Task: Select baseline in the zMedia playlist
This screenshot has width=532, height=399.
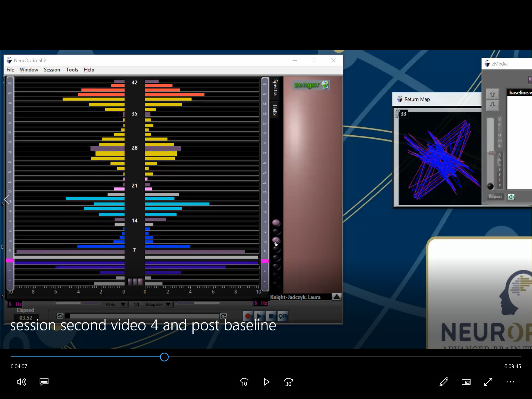Action: 520,92
